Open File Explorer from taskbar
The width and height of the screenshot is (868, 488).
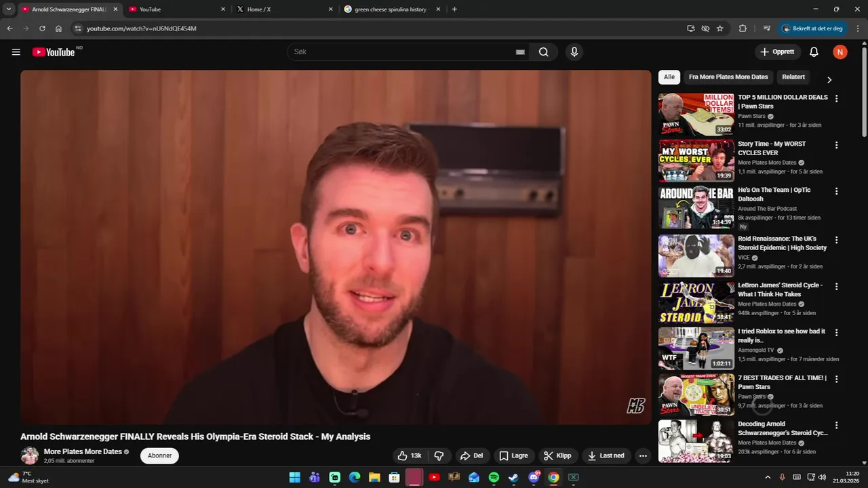pyautogui.click(x=374, y=477)
